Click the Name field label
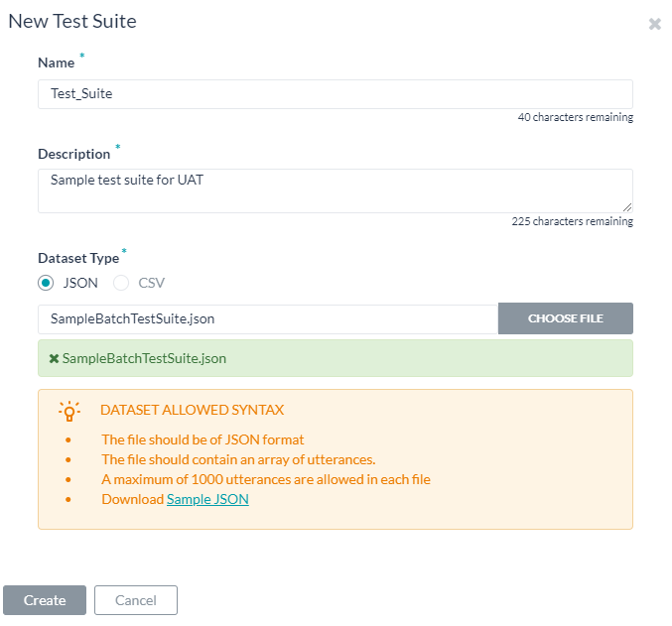This screenshot has height=626, width=672. (57, 63)
